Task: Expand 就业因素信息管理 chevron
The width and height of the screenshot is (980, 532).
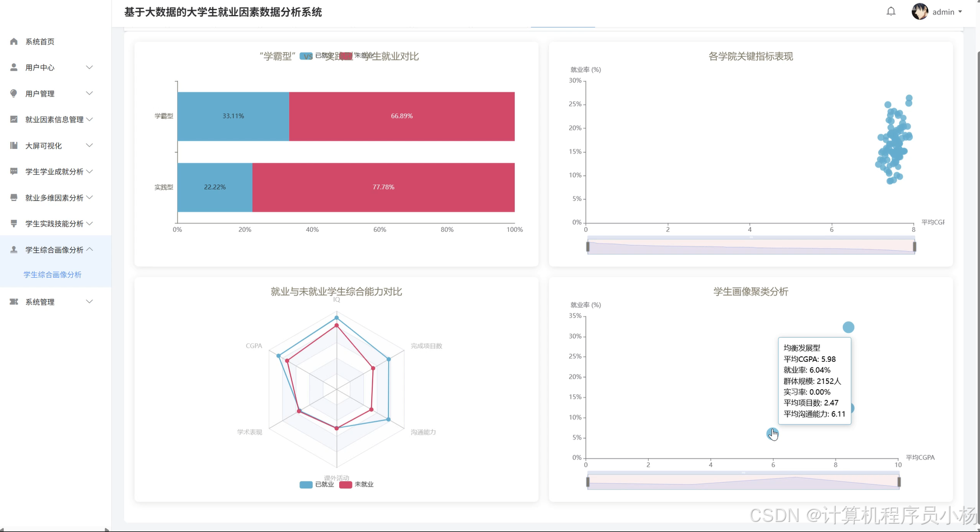Action: click(x=90, y=119)
